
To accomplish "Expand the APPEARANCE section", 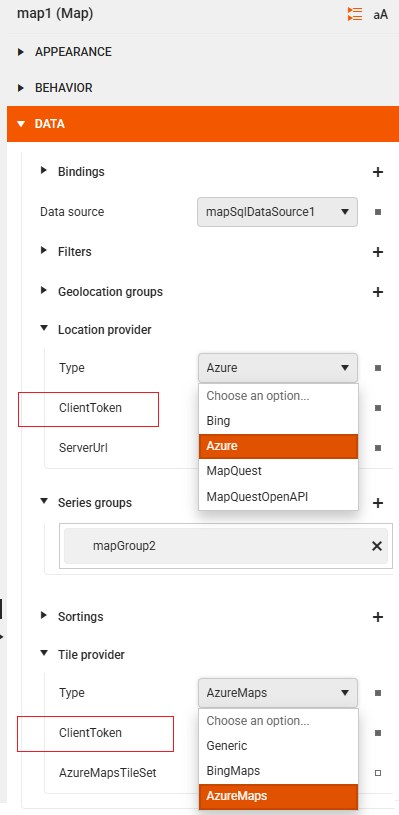I will tap(21, 52).
